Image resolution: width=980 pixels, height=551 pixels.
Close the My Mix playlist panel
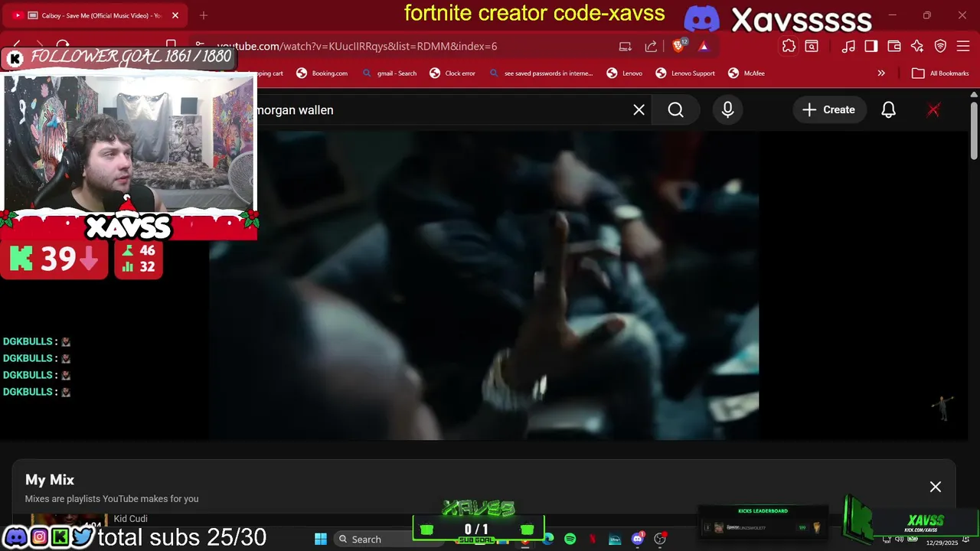(x=935, y=487)
